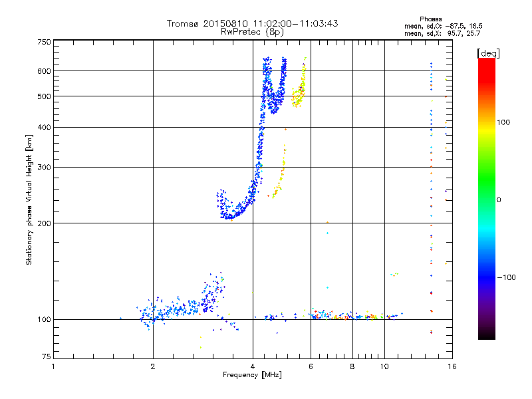Click the 'Stationary phase Virtual Height [km]' y-axis label
Viewport: 532px width, 399px height.
(29, 199)
